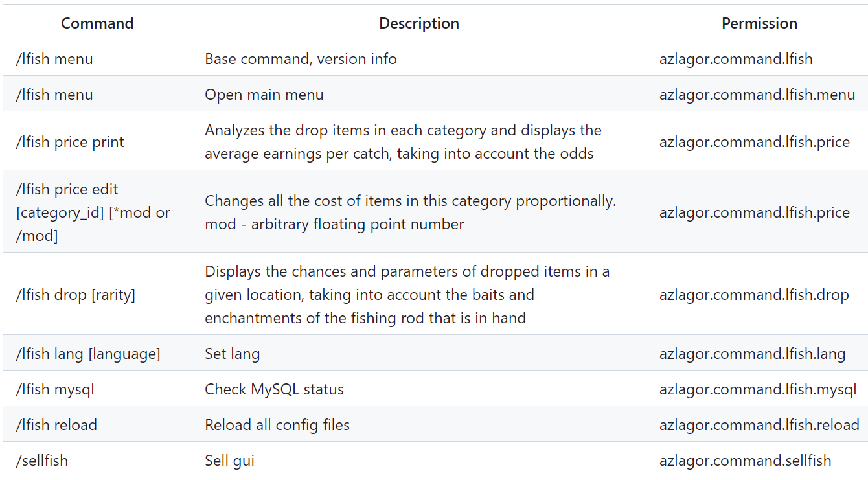Click the Command column header
Image resolution: width=868 pixels, height=480 pixels.
[97, 23]
